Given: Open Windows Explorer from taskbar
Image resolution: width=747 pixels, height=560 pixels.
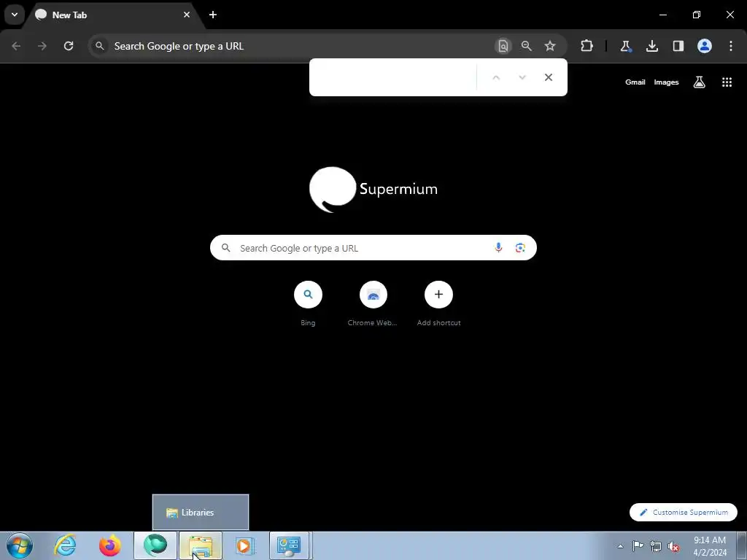Looking at the screenshot, I should click(x=201, y=545).
